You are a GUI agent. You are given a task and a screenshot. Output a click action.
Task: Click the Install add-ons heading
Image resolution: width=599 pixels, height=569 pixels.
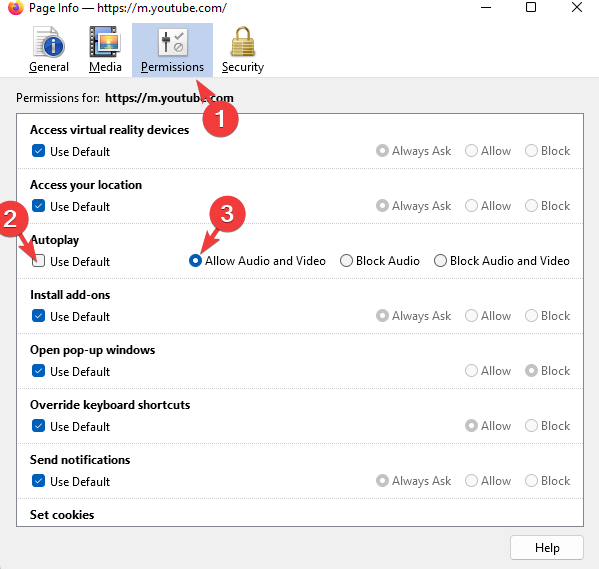(x=70, y=295)
